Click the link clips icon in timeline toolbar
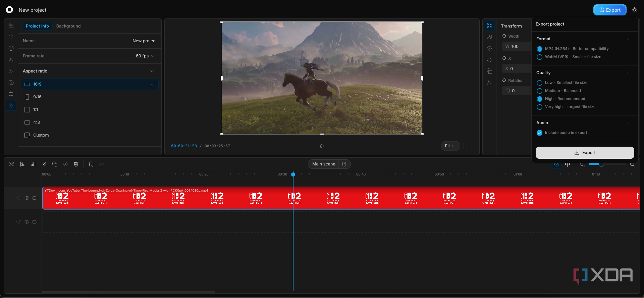 point(44,164)
